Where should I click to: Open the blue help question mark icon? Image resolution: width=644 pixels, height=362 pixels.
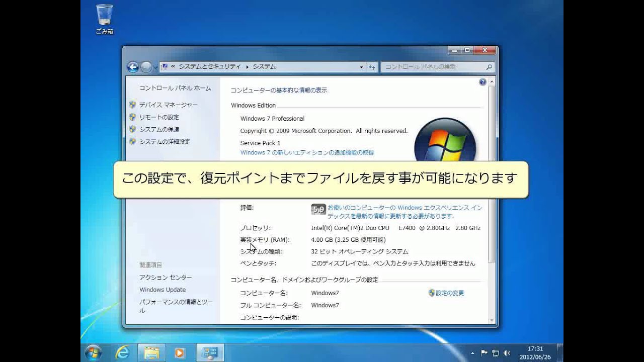pyautogui.click(x=482, y=82)
